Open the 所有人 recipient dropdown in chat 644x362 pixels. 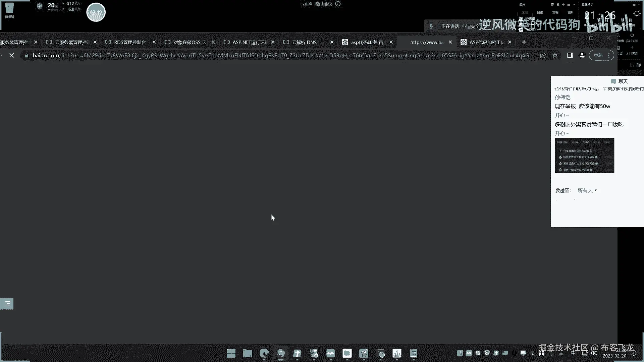click(587, 190)
